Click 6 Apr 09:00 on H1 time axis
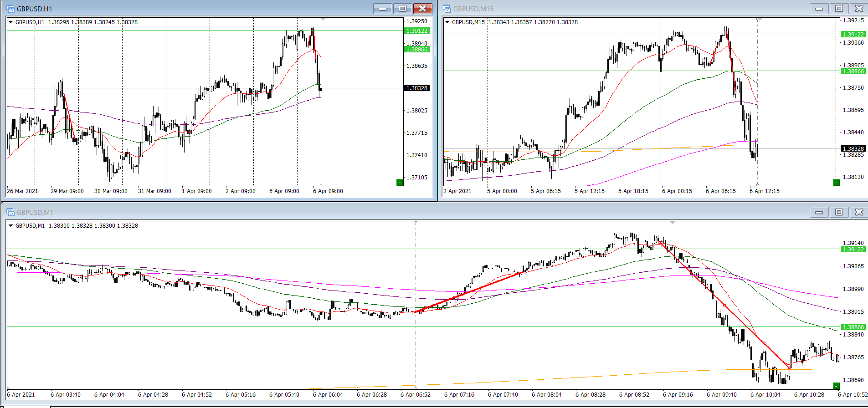 [328, 191]
